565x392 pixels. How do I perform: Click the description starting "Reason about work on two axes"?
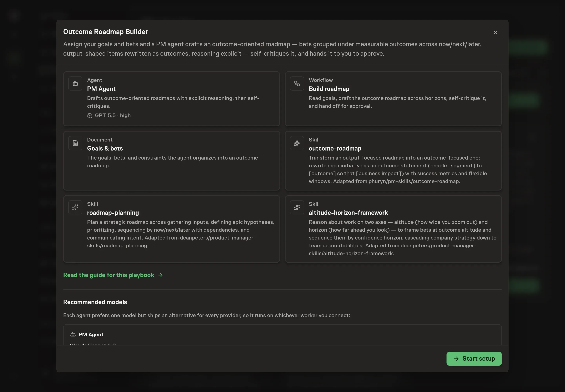tap(403, 238)
